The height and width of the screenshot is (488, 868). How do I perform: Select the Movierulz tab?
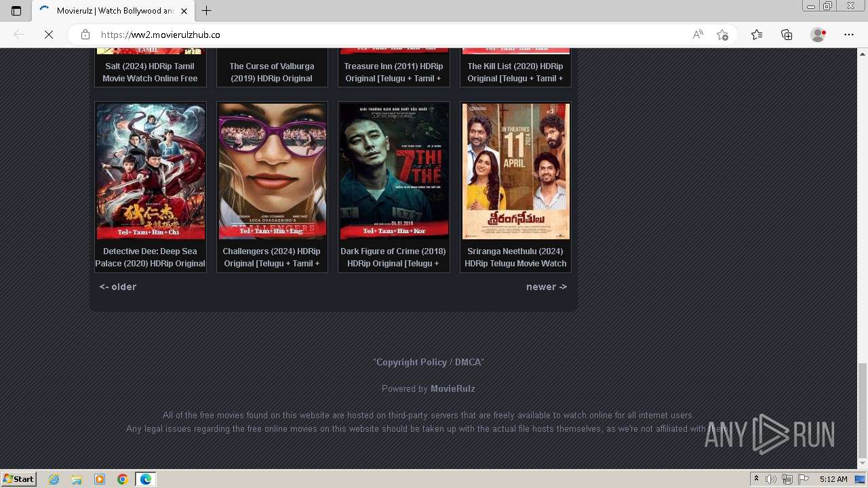point(113,11)
